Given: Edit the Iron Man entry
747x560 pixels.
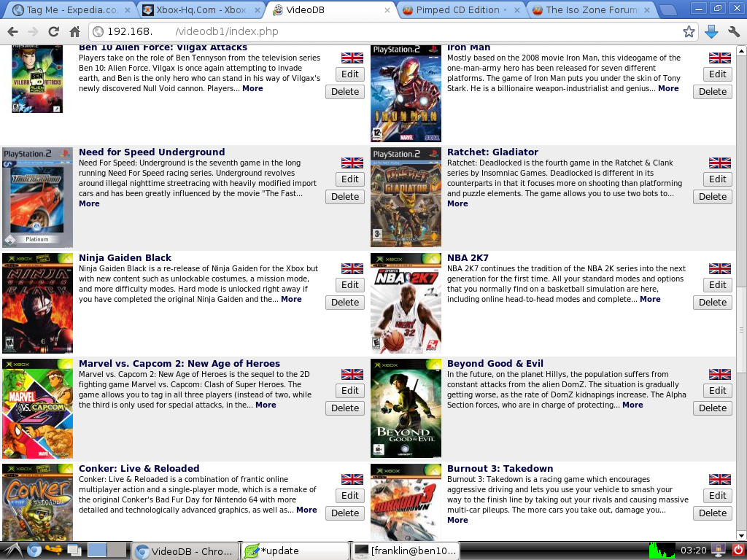Looking at the screenshot, I should [718, 74].
